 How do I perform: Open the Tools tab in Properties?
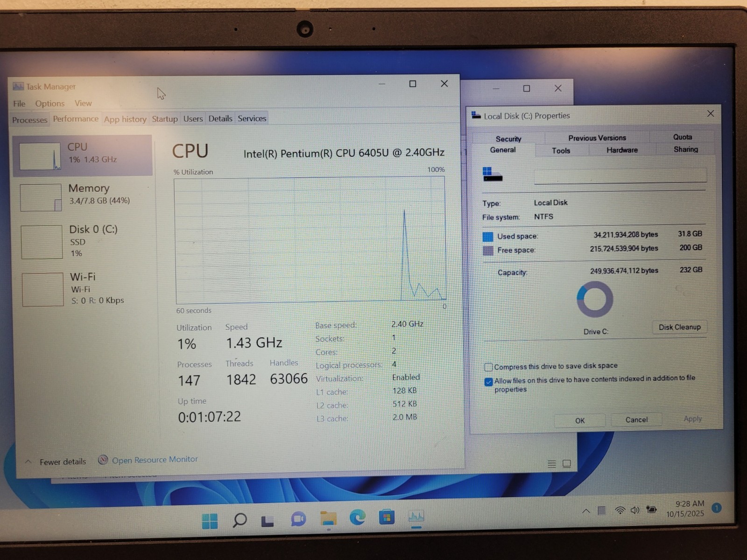(x=561, y=150)
